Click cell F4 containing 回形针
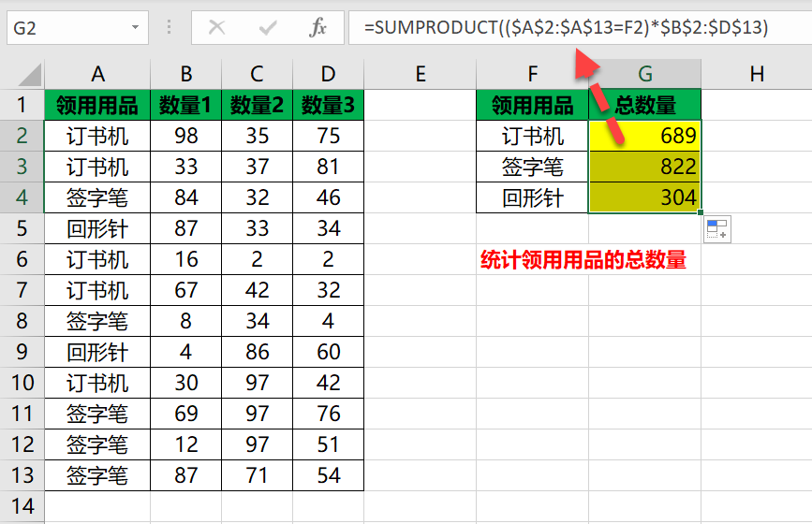This screenshot has height=524, width=812. coord(532,197)
